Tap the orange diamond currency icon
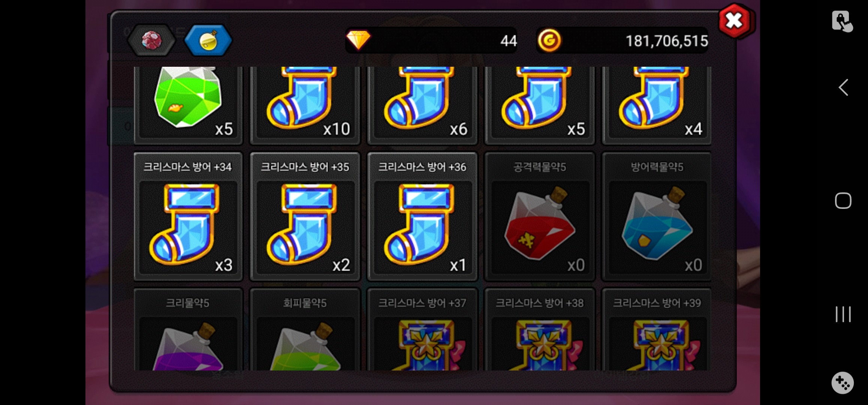 pyautogui.click(x=358, y=40)
